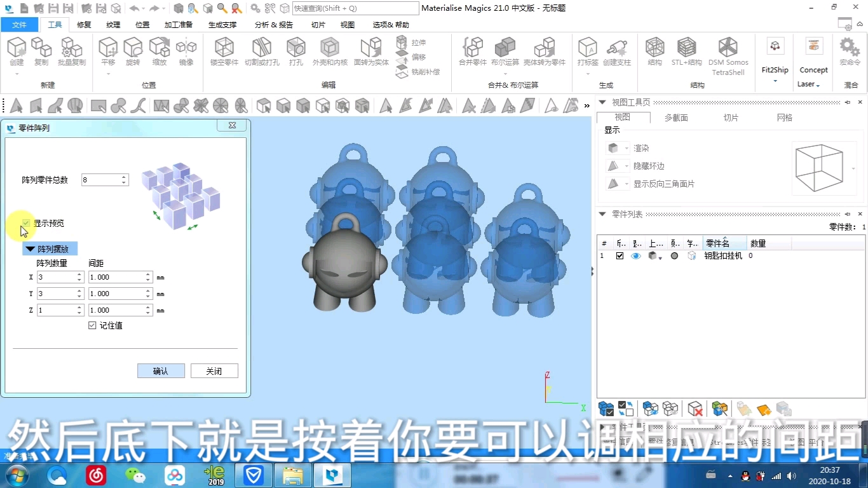868x488 pixels.
Task: Switch to the 多截面 multi-section tab
Action: [x=676, y=118]
